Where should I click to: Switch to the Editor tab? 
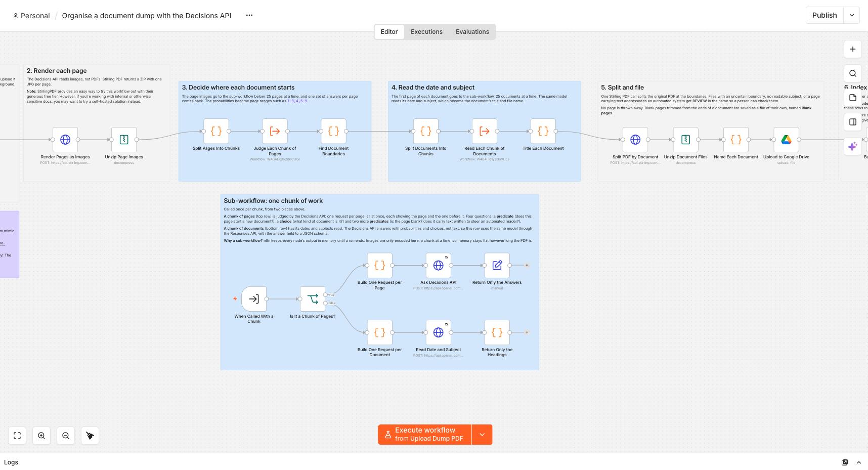[x=389, y=32]
